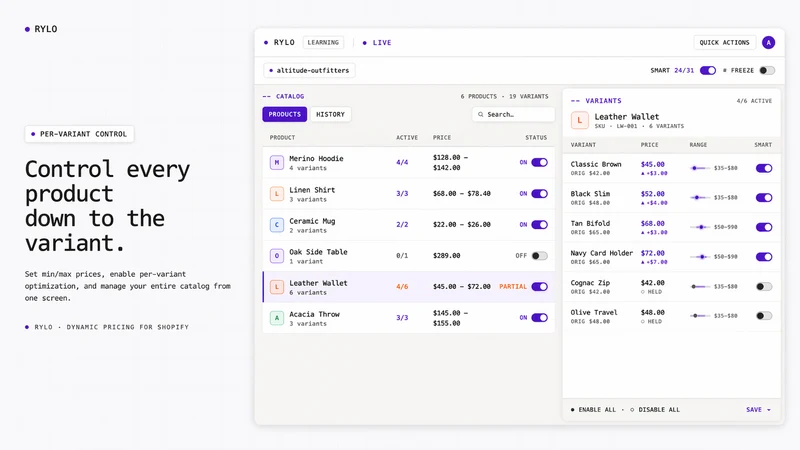Viewport: 800px width, 450px height.
Task: Enable smart pricing for Olive Travel variant
Action: 764,316
